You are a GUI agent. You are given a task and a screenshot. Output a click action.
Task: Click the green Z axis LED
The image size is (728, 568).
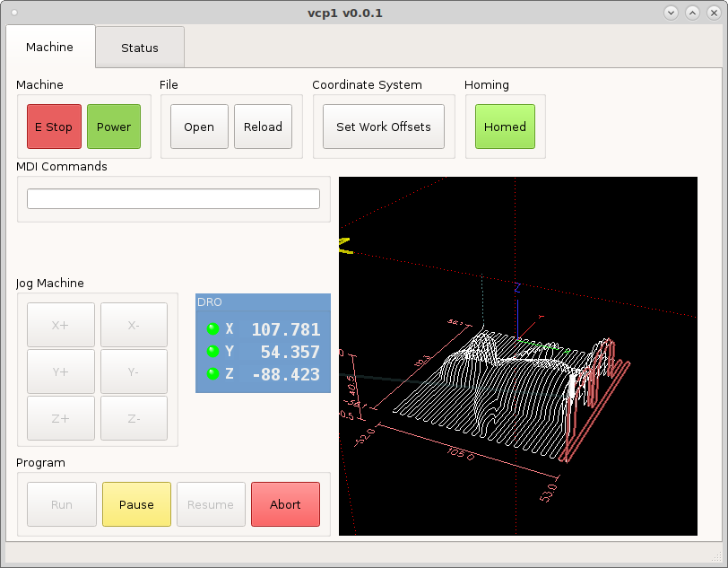pyautogui.click(x=212, y=373)
